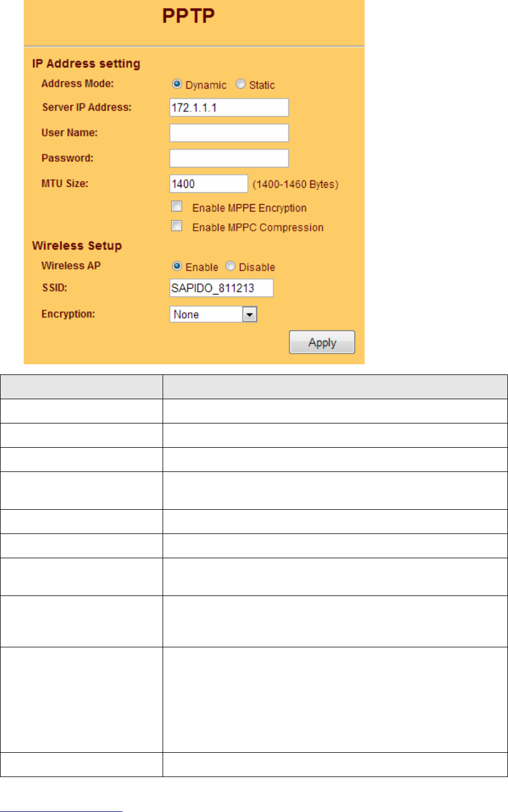508x812 pixels.
Task: Click the Address Mode label
Action: [x=77, y=83]
